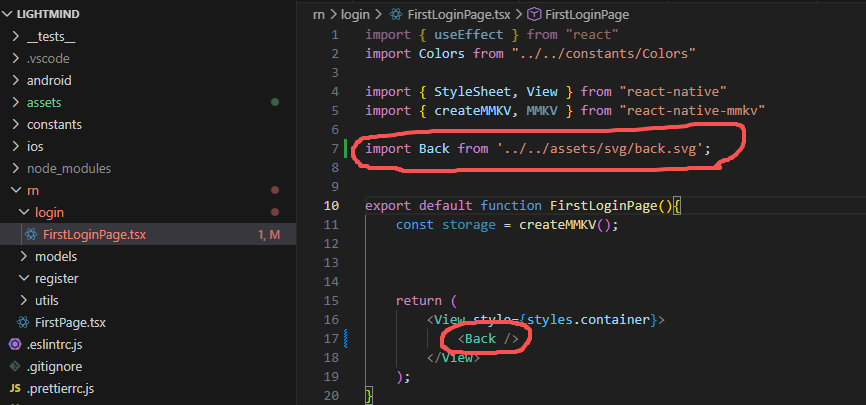This screenshot has height=405, width=866.
Task: Click the ESLint icon beside .eslintrc.js
Action: click(x=15, y=344)
